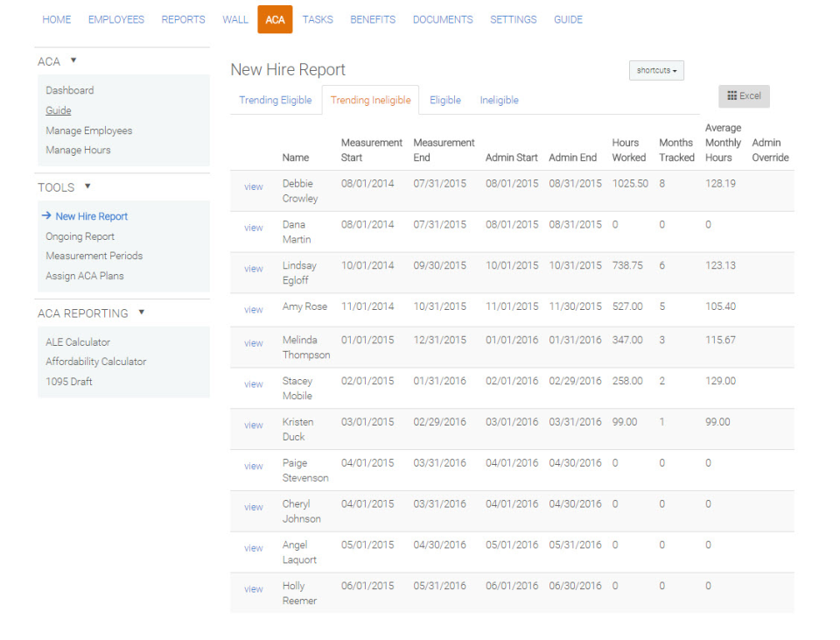Image resolution: width=840 pixels, height=640 pixels.
Task: Open the BENEFITS menu
Action: [373, 20]
